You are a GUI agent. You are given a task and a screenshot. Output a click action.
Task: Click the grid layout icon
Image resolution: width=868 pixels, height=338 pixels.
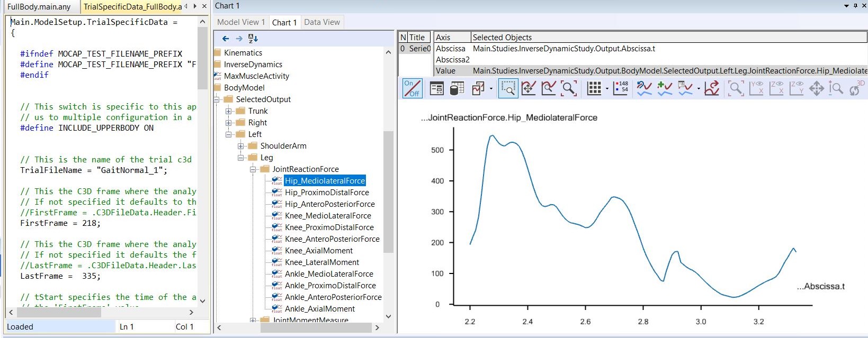point(594,88)
